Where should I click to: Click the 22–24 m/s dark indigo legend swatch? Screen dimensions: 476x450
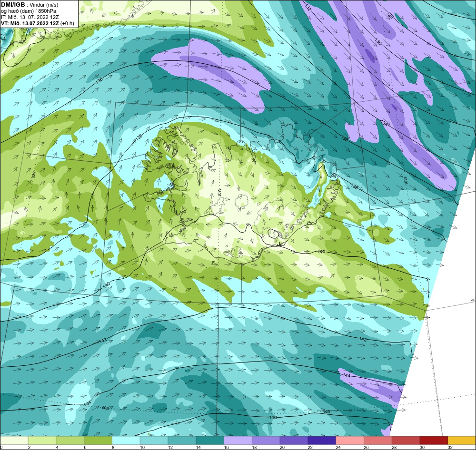322,440
